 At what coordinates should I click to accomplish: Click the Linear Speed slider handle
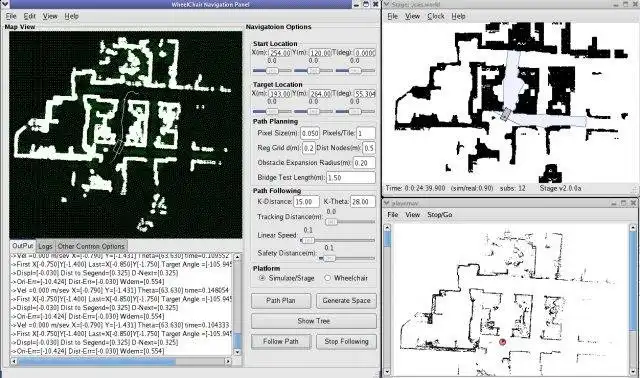pos(308,240)
